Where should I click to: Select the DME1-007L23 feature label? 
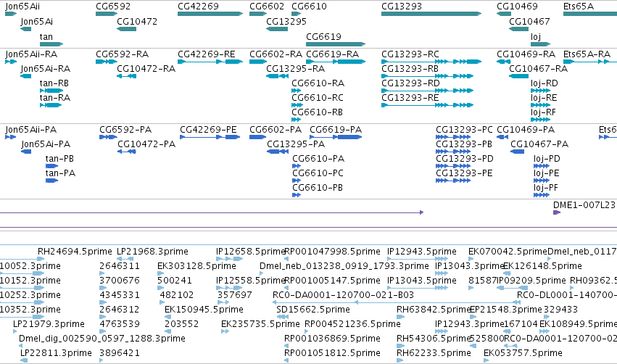coord(584,205)
